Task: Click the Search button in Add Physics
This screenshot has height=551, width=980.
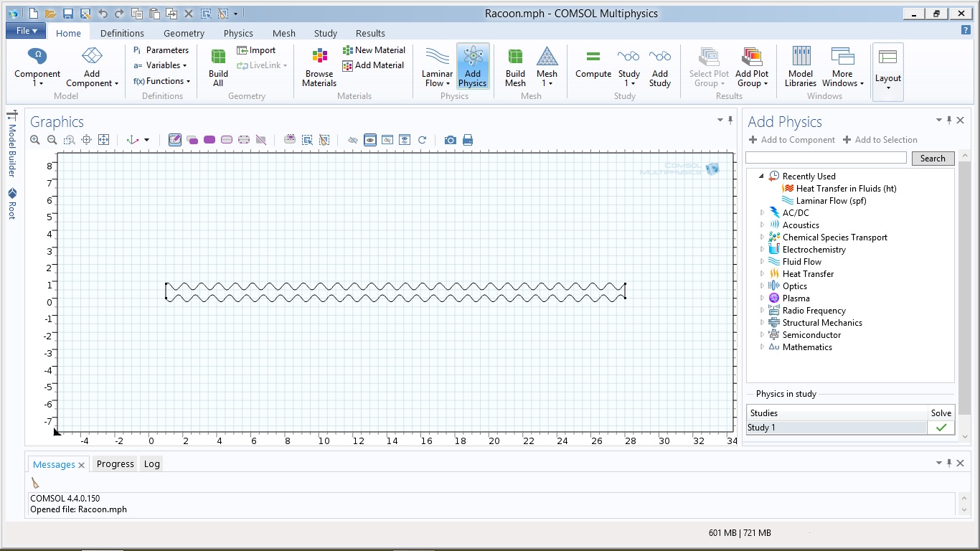Action: 933,159
